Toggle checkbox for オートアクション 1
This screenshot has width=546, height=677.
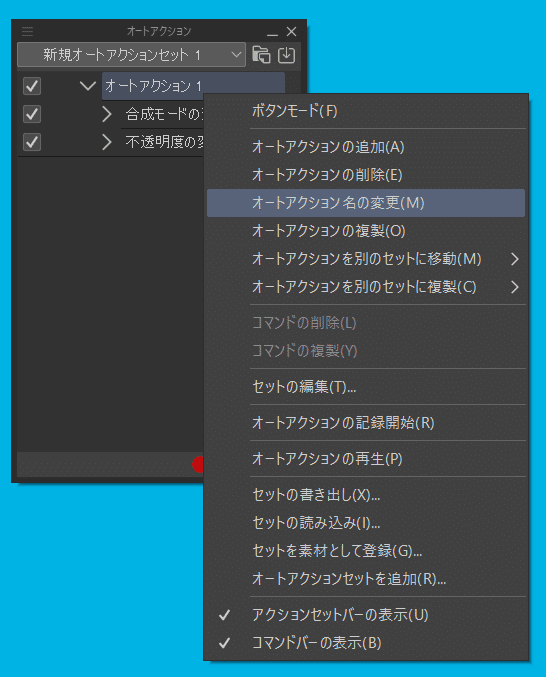pyautogui.click(x=32, y=86)
